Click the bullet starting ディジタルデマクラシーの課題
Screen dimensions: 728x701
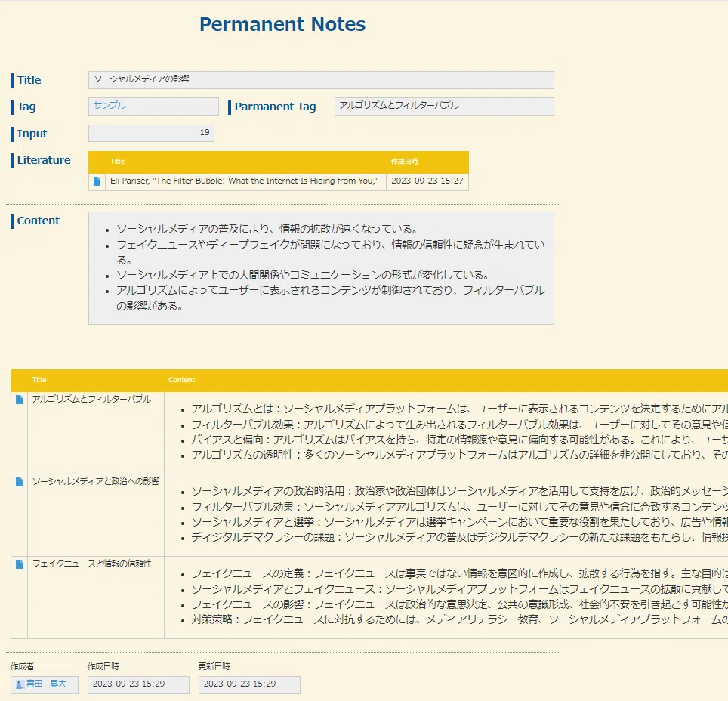[x=459, y=537]
